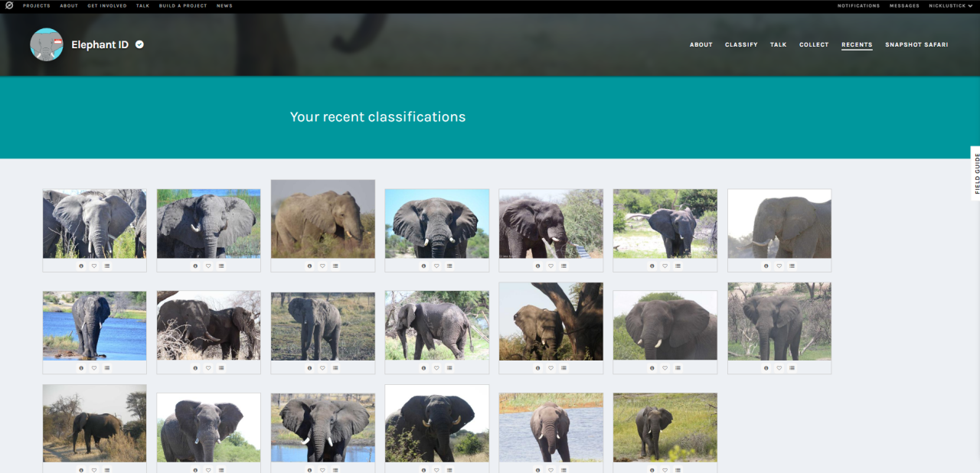Favorite the washed-out pale elephant photo
Image resolution: width=980 pixels, height=473 pixels.
[x=779, y=266]
